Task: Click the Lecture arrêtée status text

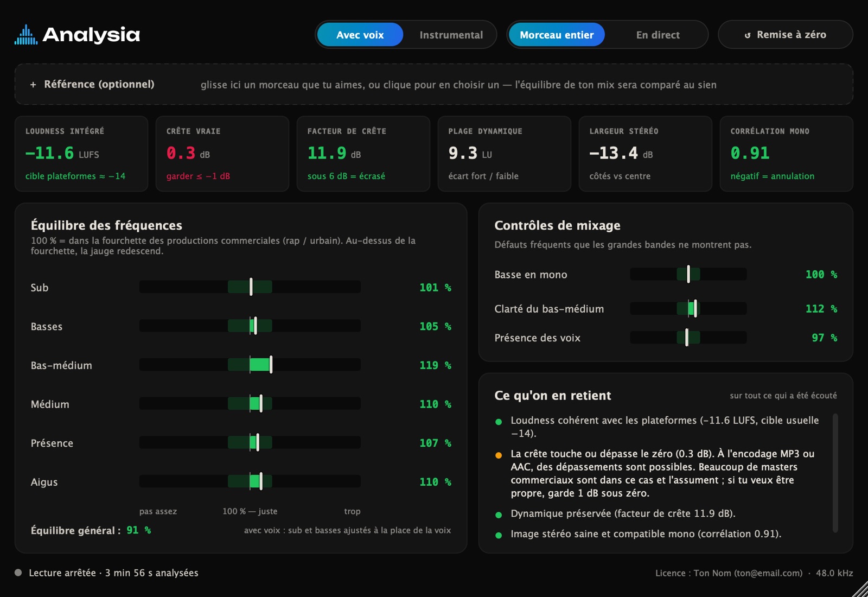Action: (113, 573)
